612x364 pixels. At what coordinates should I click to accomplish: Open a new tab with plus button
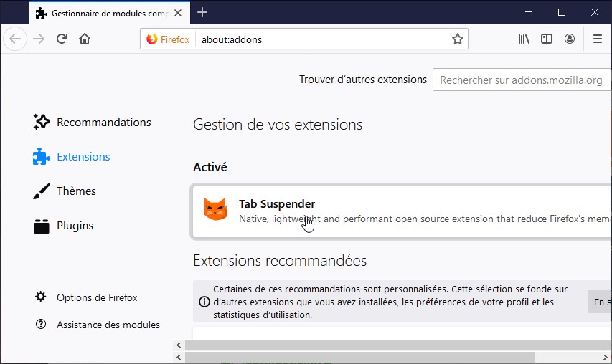tap(202, 12)
